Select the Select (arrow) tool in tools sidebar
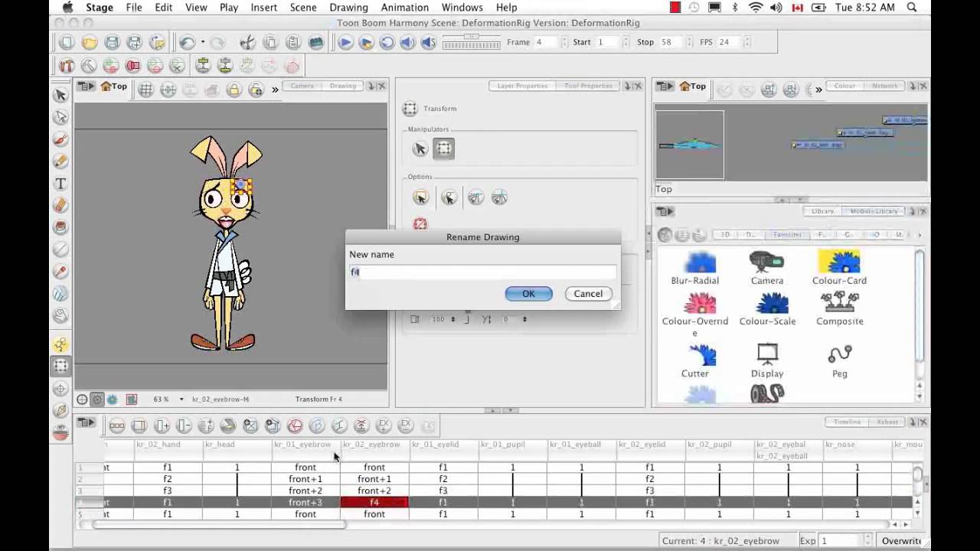 tap(60, 95)
